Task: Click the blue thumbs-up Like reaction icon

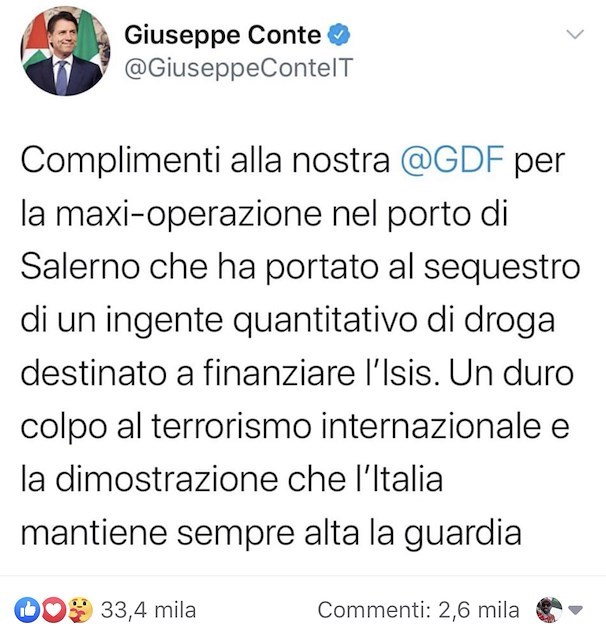Action: pyautogui.click(x=27, y=610)
